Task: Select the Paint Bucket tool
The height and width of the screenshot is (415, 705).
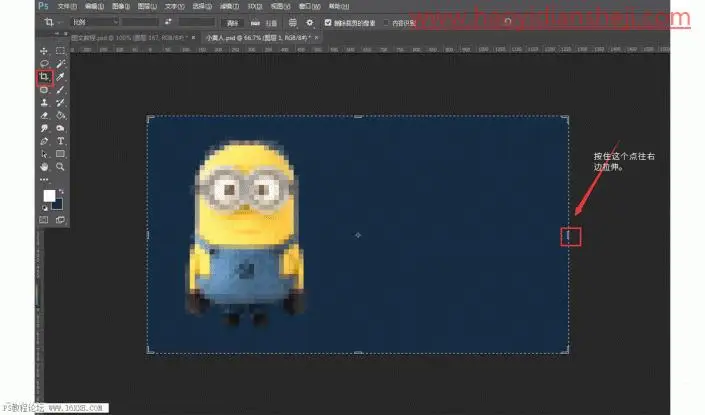Action: 60,116
